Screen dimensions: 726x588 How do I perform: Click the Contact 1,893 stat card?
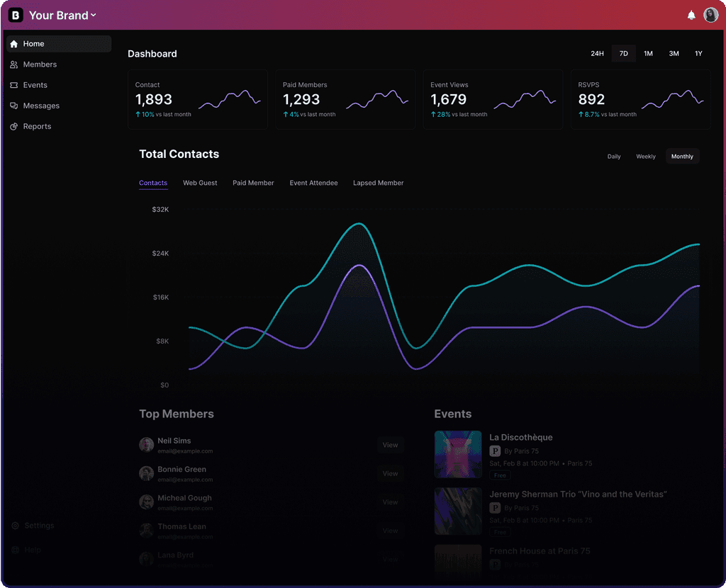pyautogui.click(x=198, y=99)
